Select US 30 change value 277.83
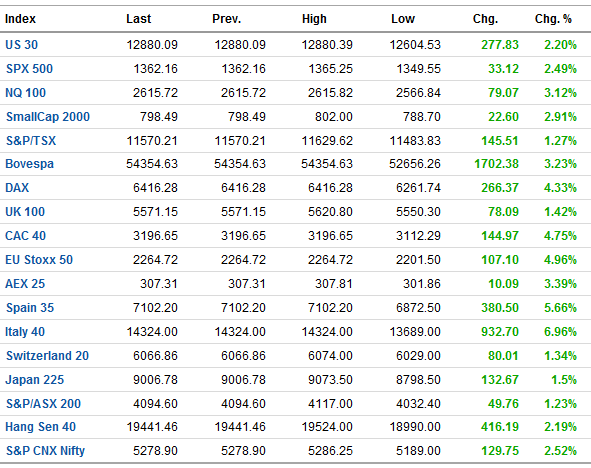The image size is (591, 468). 500,45
